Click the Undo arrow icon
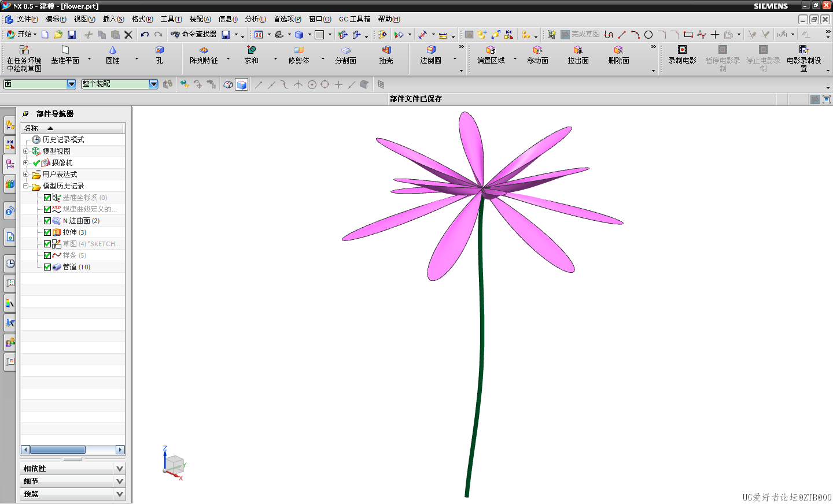Image resolution: width=833 pixels, height=504 pixels. click(x=145, y=35)
